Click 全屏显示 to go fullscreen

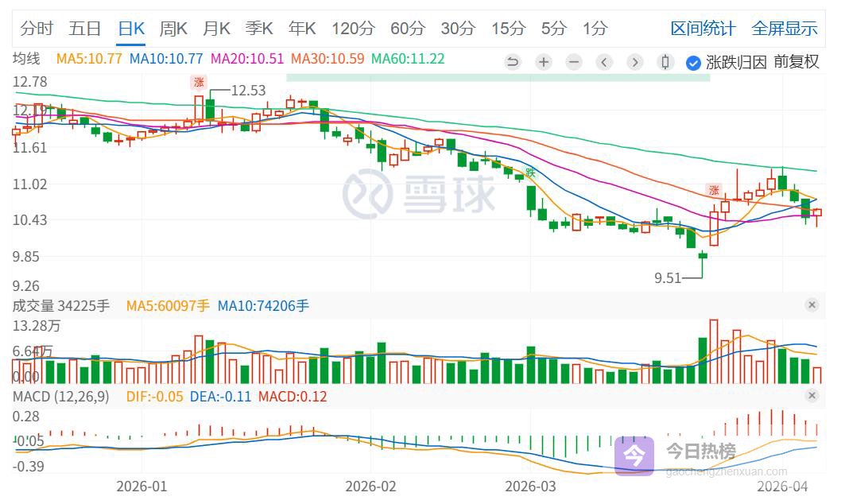tap(785, 29)
